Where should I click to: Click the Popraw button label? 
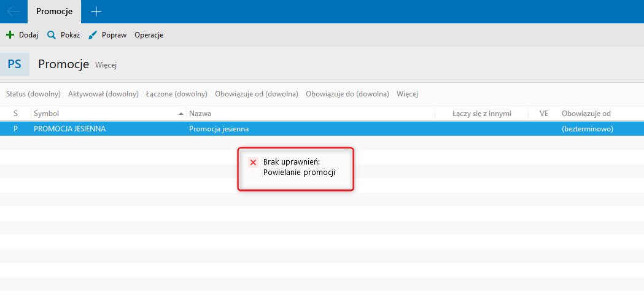[114, 35]
